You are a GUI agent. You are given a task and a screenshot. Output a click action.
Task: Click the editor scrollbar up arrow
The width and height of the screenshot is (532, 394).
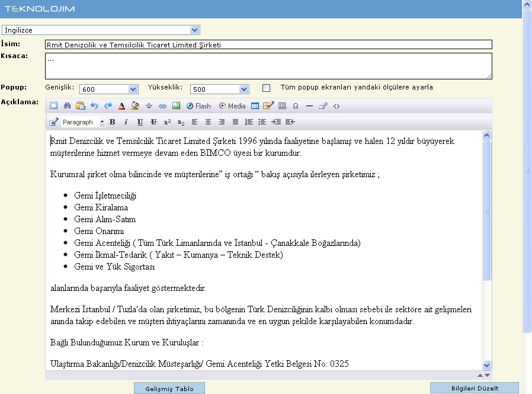click(x=486, y=136)
